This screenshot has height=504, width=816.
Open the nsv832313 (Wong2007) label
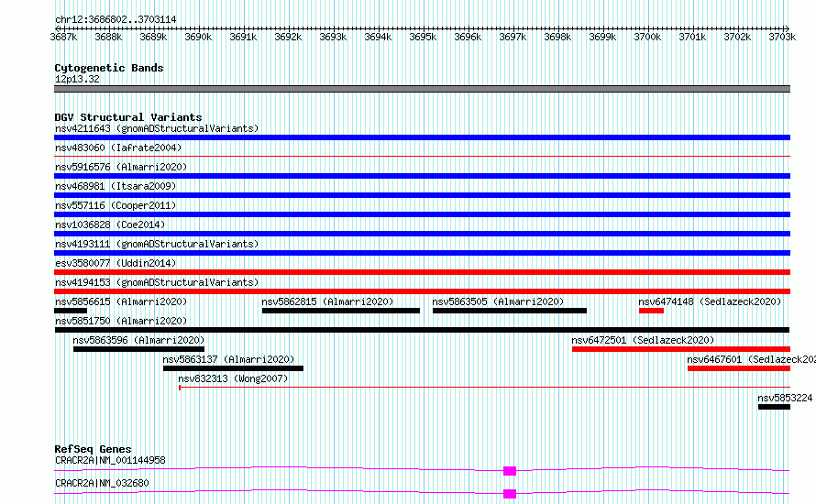pos(233,378)
